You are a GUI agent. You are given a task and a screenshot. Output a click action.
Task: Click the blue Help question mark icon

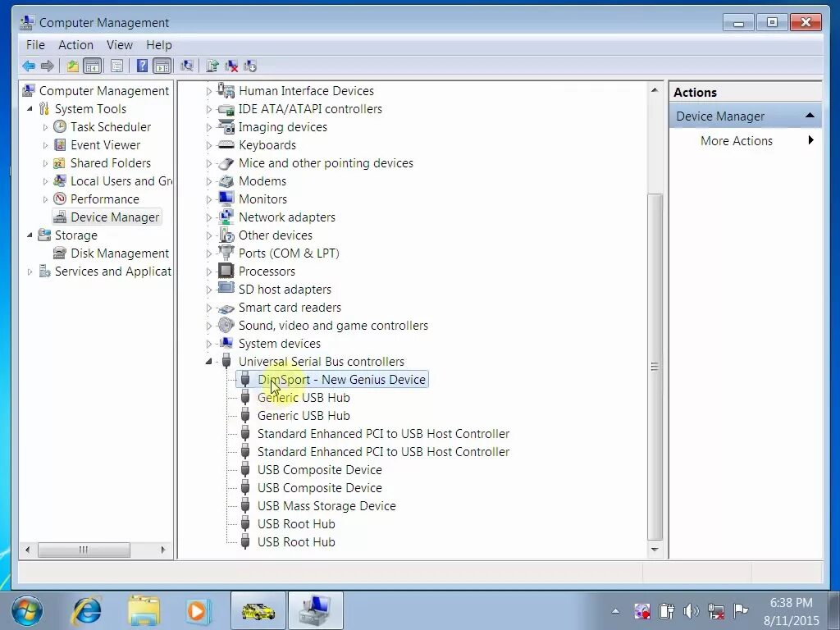[142, 66]
